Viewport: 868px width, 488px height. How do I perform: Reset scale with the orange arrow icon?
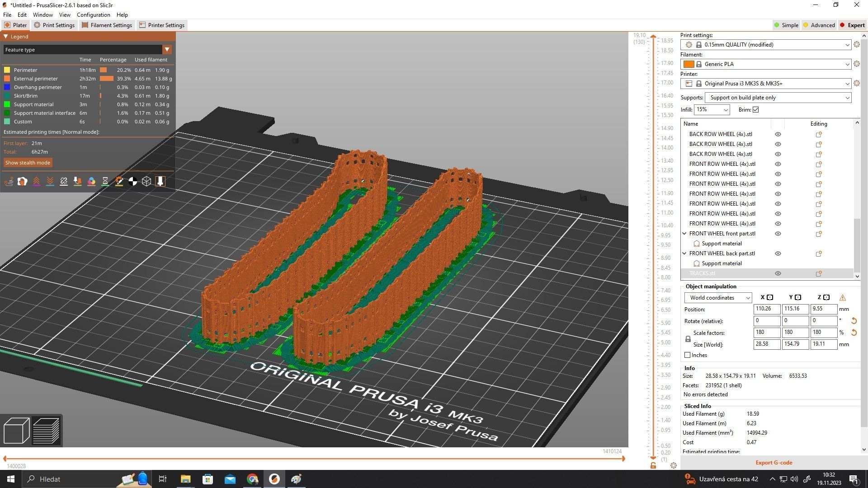point(854,333)
